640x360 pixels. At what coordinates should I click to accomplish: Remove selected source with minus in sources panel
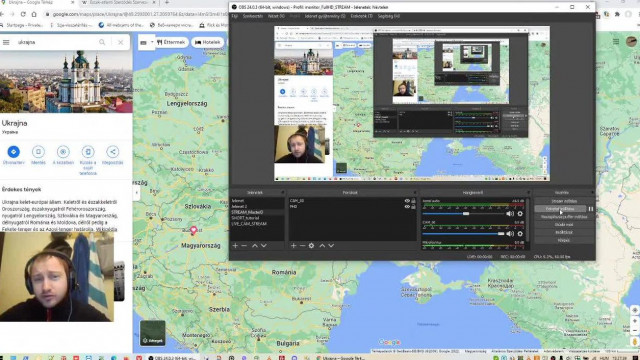[302, 246]
